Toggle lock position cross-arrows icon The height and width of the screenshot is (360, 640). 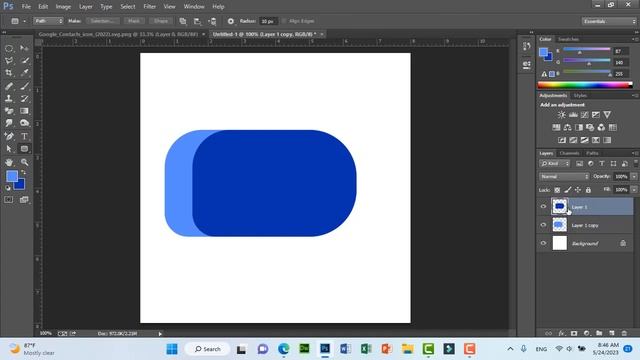(x=578, y=190)
